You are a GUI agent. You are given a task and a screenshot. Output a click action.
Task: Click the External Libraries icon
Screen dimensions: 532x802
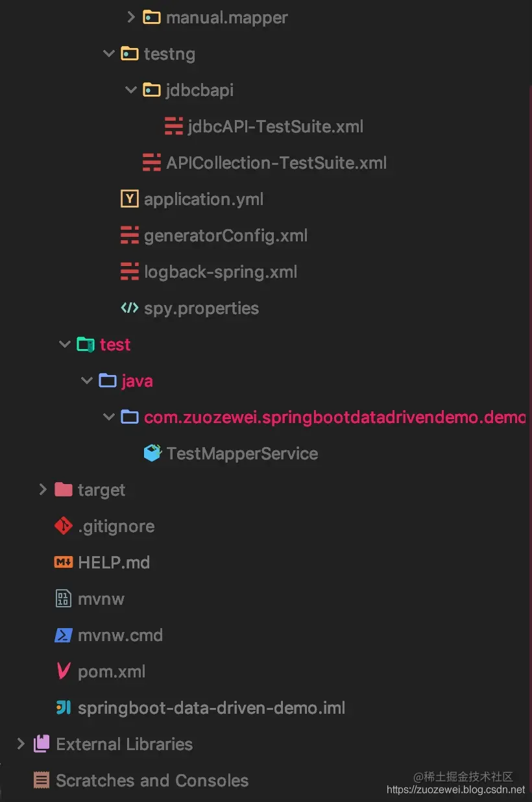tap(42, 744)
